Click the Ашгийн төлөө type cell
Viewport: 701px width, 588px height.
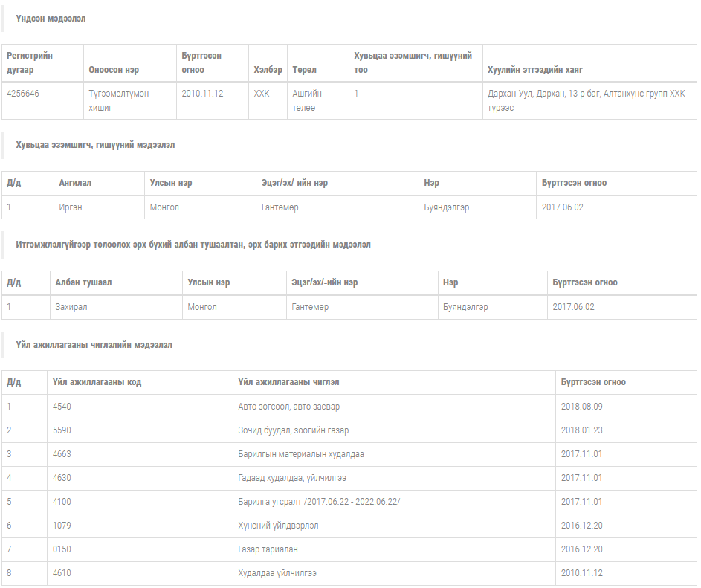tap(308, 100)
